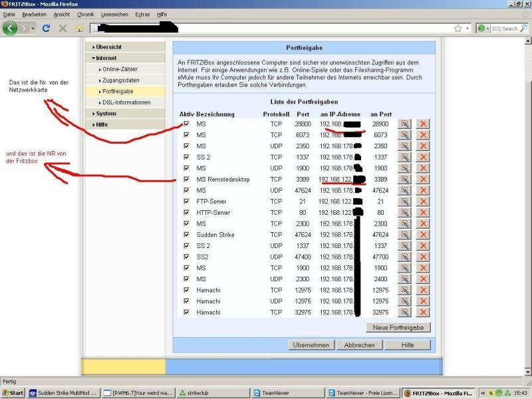Screen dimensions: 532x399
Task: Toggle the MS Remotedesktop checkbox
Action: coord(186,179)
